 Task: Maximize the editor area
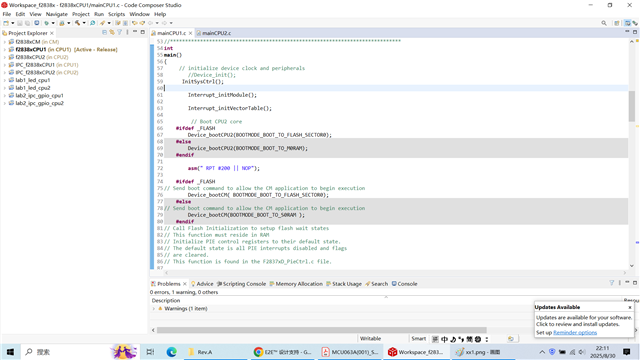(x=635, y=32)
